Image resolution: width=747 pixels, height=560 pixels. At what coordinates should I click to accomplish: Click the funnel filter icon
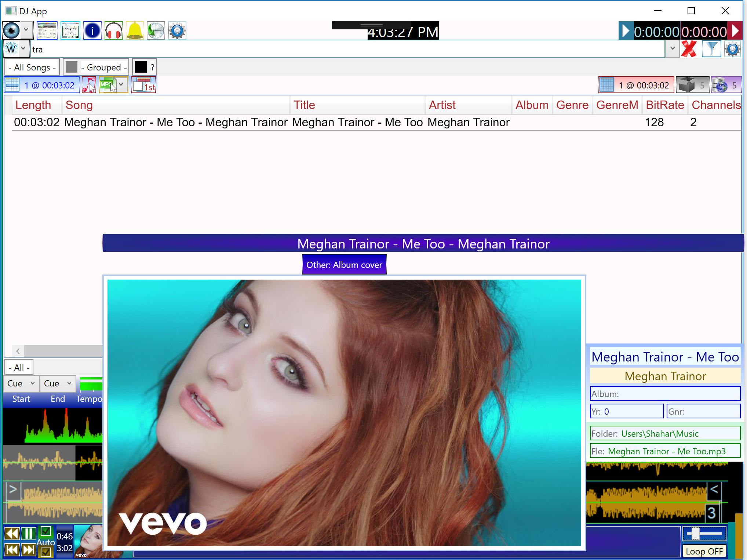coord(711,49)
